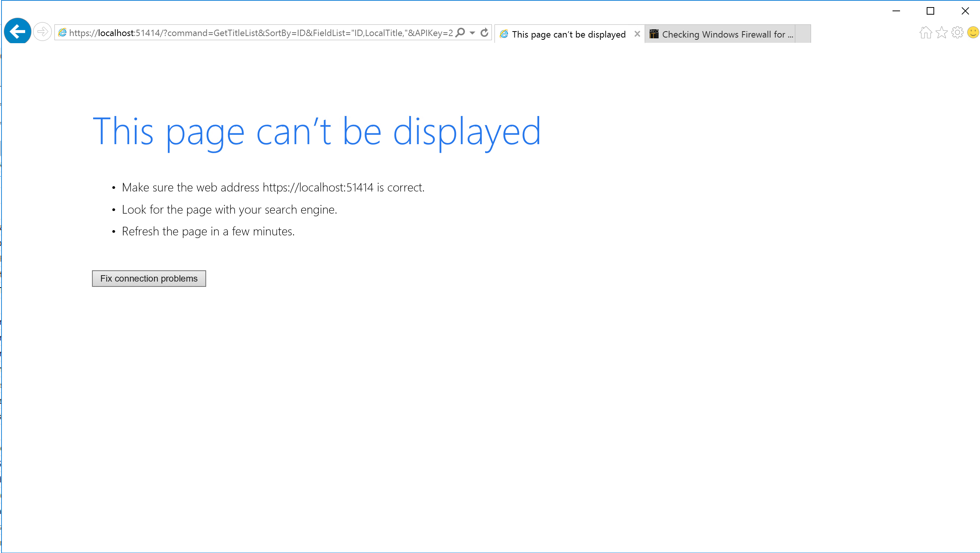This screenshot has height=553, width=980.
Task: Click the Windows Firewall tab favicon icon
Action: pos(652,34)
